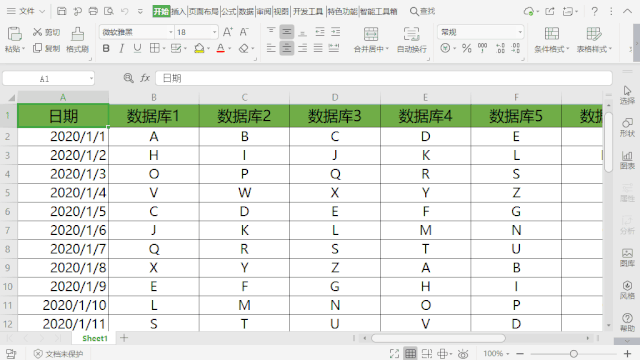Apply percent style format

tap(467, 49)
